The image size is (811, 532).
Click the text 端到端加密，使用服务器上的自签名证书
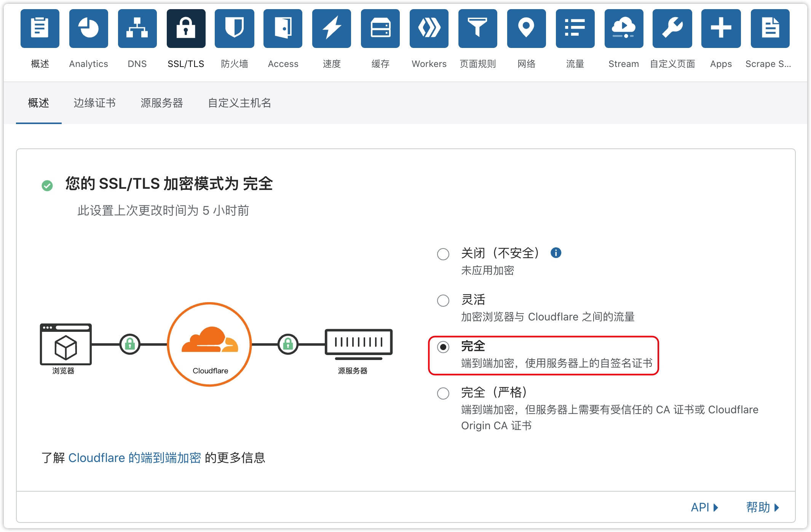(557, 363)
